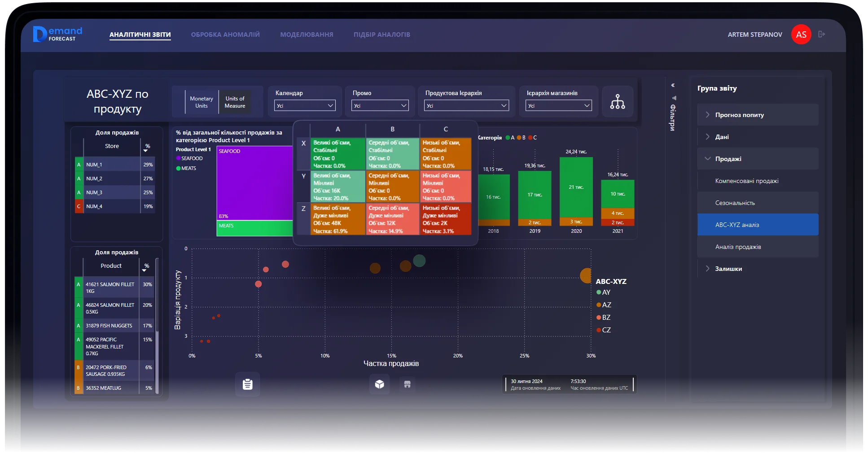Toggle the AZ legend item
The width and height of the screenshot is (868, 453).
coord(604,305)
